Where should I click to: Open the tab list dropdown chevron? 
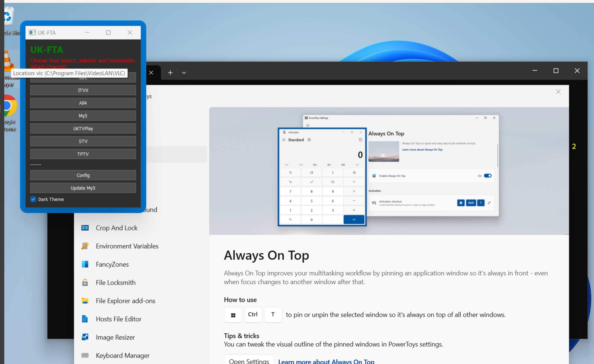[184, 73]
